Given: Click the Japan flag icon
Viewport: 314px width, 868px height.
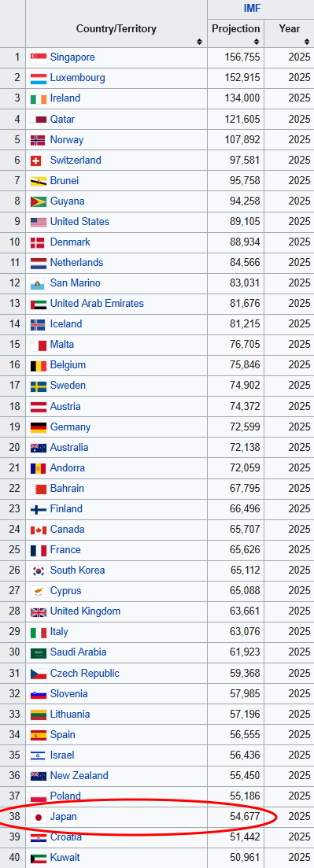Looking at the screenshot, I should (x=39, y=817).
